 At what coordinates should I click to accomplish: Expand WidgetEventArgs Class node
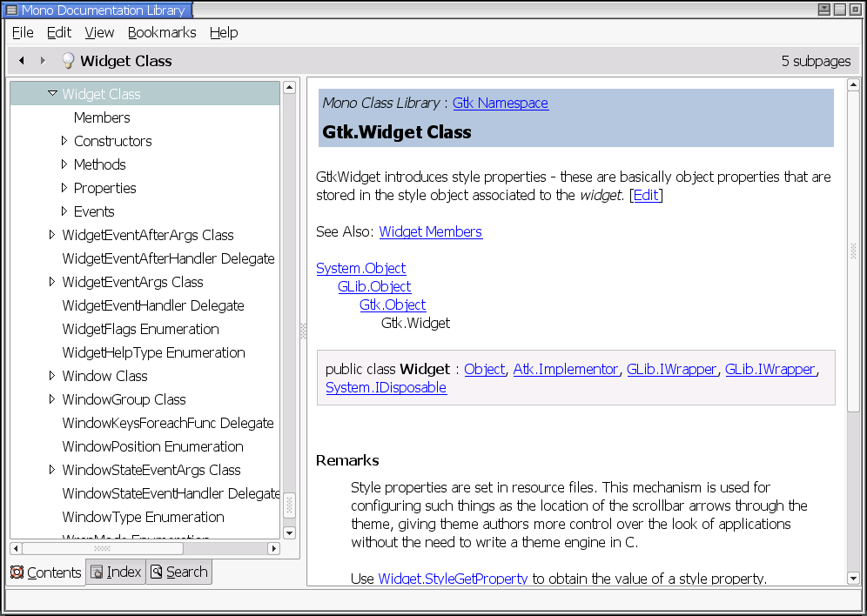[52, 282]
